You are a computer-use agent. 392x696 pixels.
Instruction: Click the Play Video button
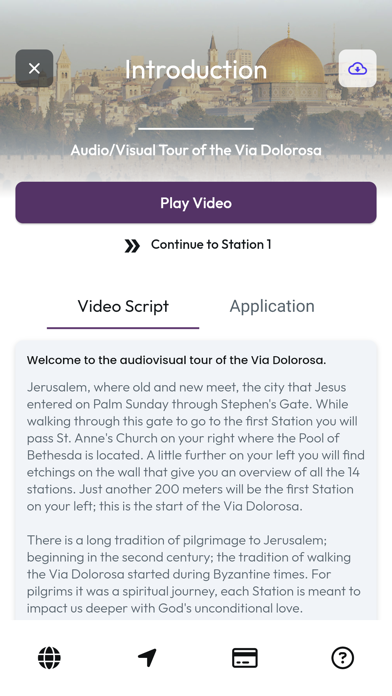coord(196,203)
